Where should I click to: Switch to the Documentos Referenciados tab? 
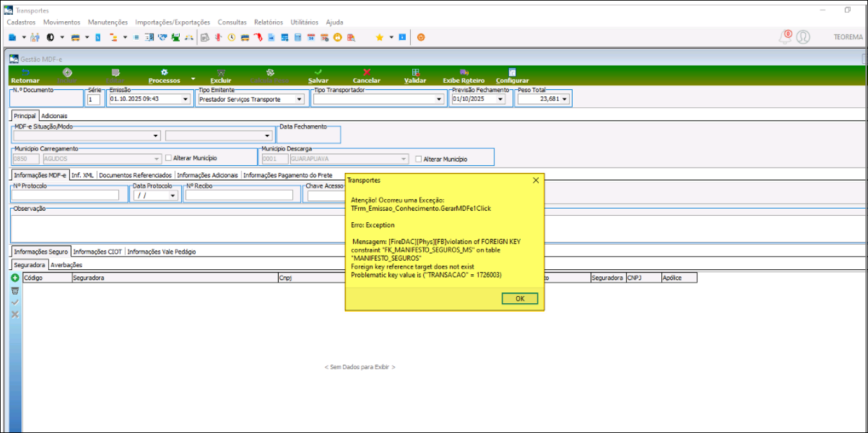[x=135, y=175]
